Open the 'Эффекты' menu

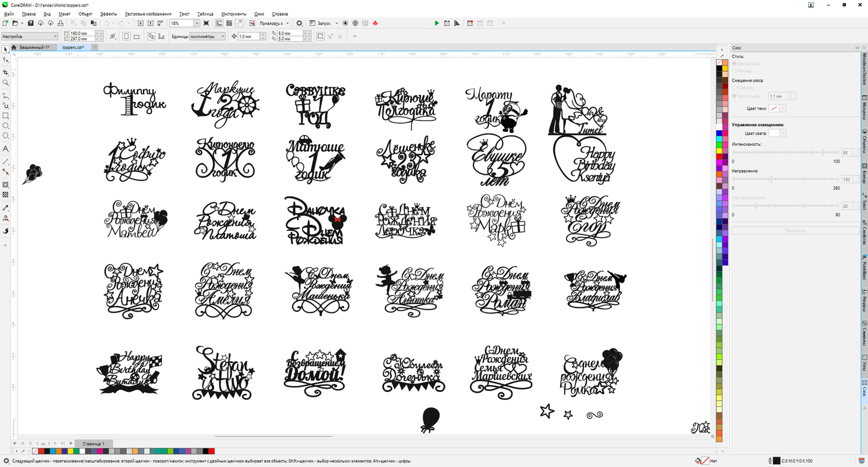click(x=108, y=13)
